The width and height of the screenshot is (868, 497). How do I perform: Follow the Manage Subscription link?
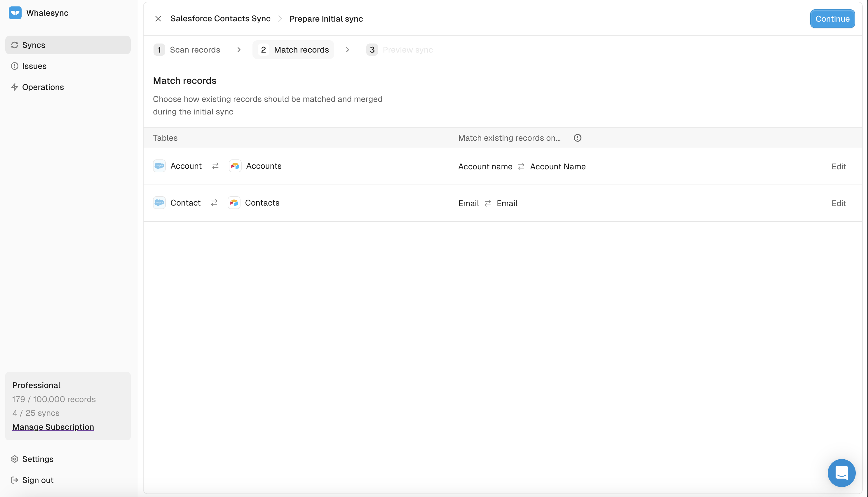[x=53, y=427]
